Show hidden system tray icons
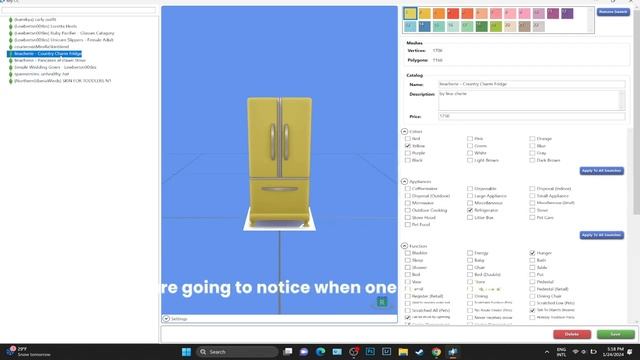This screenshot has height=360, width=640. pos(547,352)
